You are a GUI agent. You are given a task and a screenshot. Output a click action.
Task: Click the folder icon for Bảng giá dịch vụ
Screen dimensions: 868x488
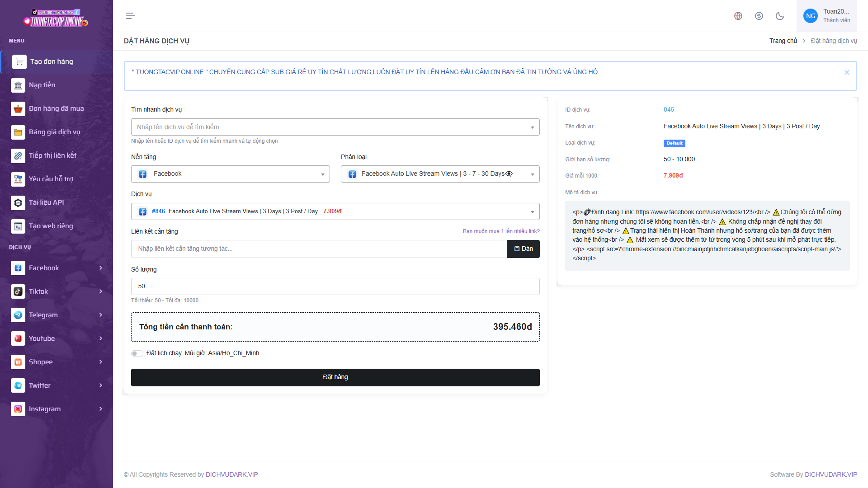18,132
